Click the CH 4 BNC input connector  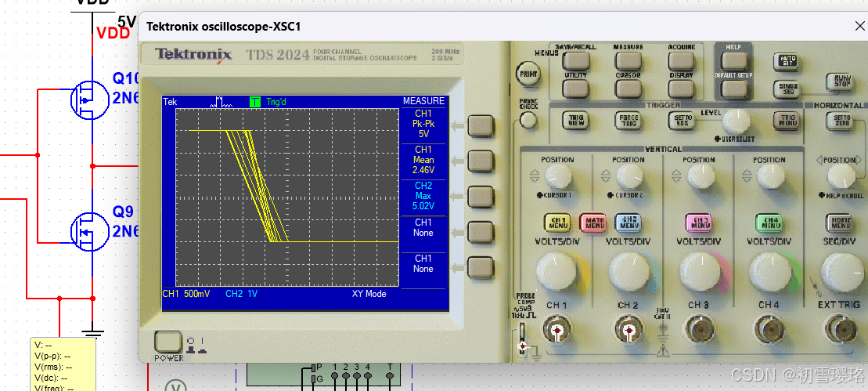770,330
